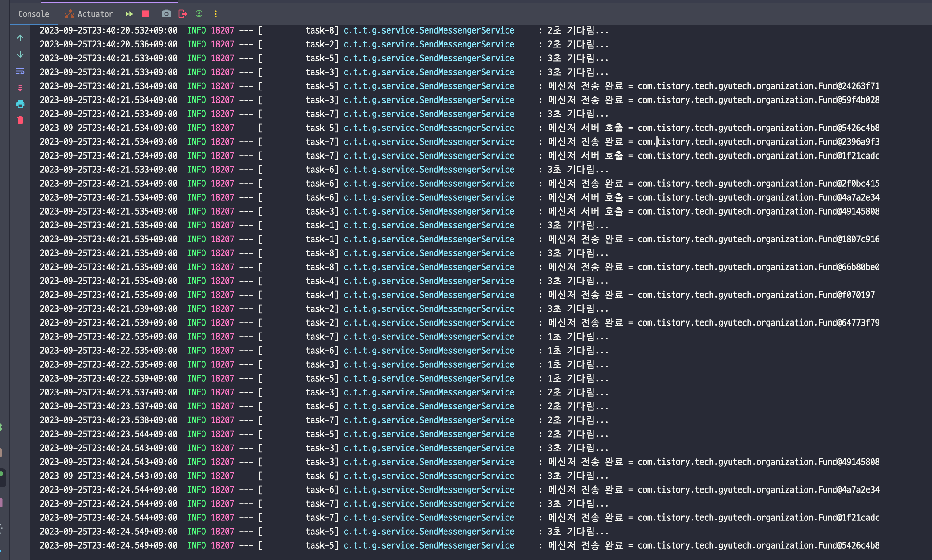932x560 pixels.
Task: Clear all console output with trash icon
Action: pyautogui.click(x=20, y=120)
